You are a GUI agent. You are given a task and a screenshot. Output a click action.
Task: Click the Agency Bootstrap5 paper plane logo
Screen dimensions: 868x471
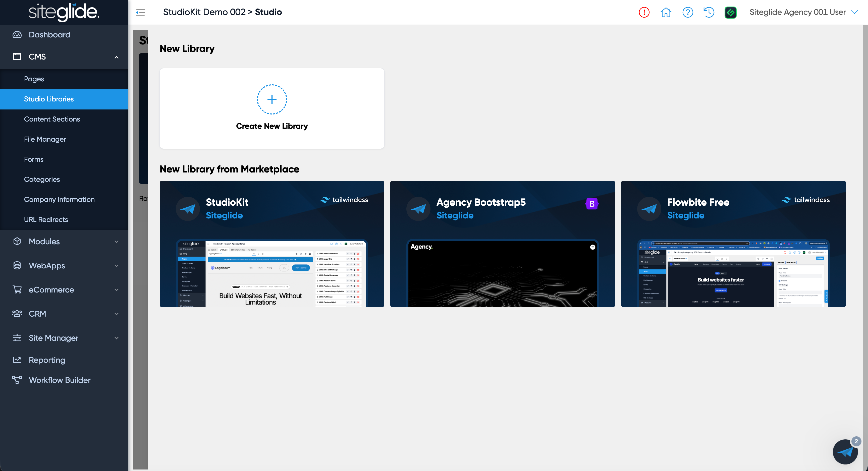point(418,209)
